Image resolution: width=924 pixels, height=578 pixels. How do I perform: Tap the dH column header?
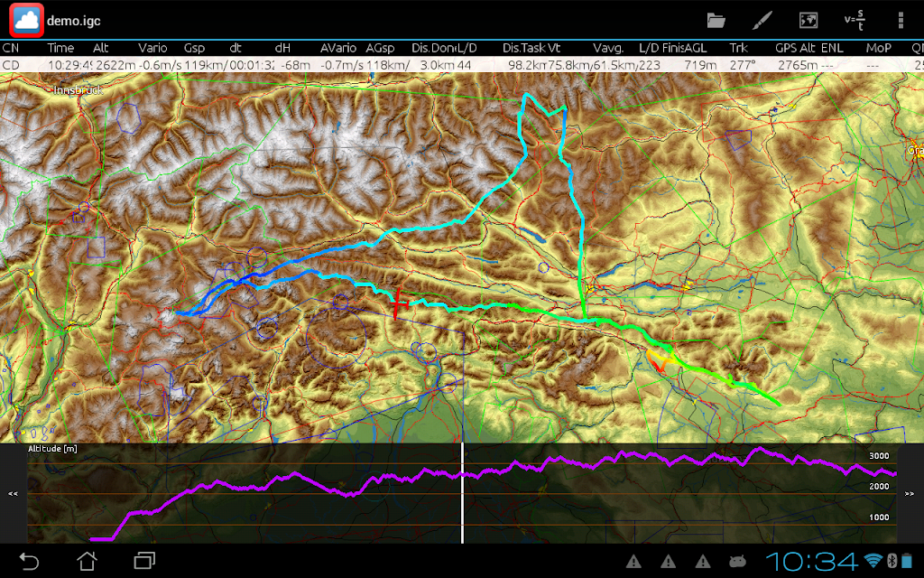[x=282, y=48]
